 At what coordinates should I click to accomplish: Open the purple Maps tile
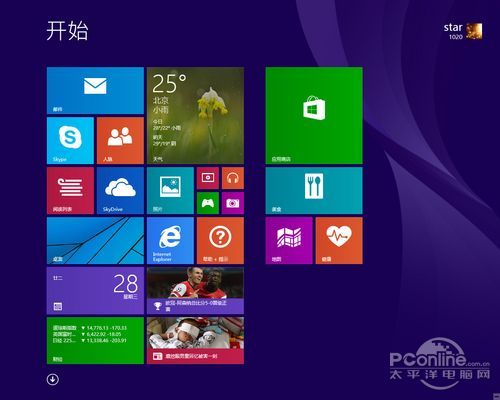pyautogui.click(x=289, y=241)
